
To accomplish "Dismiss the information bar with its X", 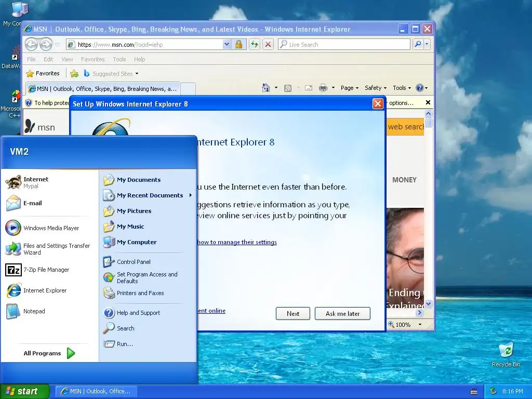I will tap(428, 102).
